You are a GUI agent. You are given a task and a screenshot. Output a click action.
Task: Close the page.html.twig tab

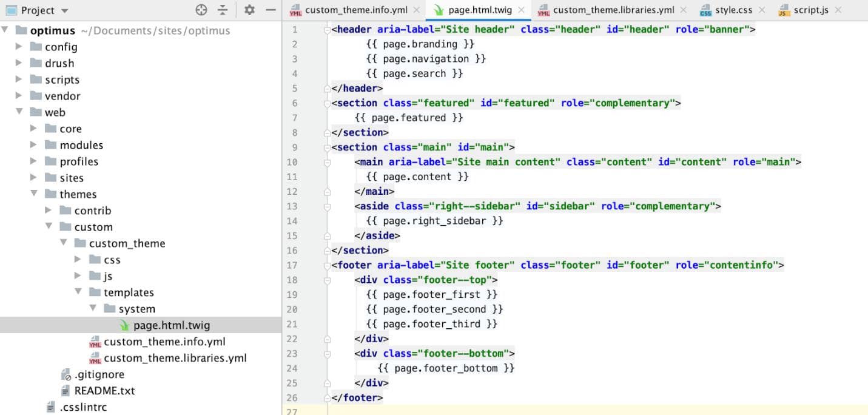pyautogui.click(x=520, y=10)
